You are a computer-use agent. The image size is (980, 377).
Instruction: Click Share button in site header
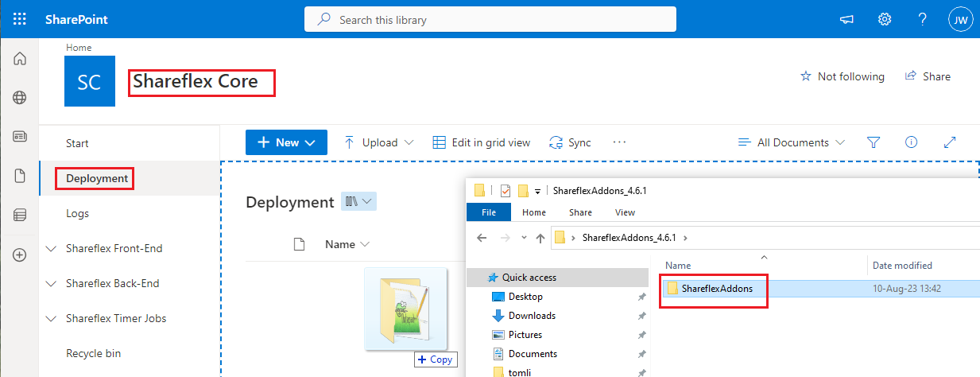click(928, 76)
